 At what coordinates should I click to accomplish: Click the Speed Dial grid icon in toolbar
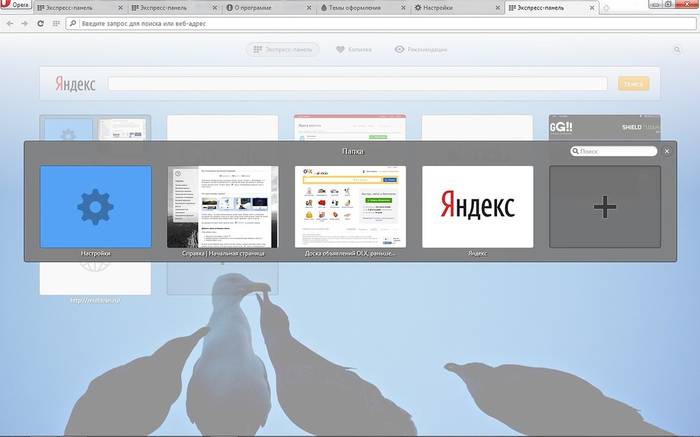pyautogui.click(x=56, y=23)
